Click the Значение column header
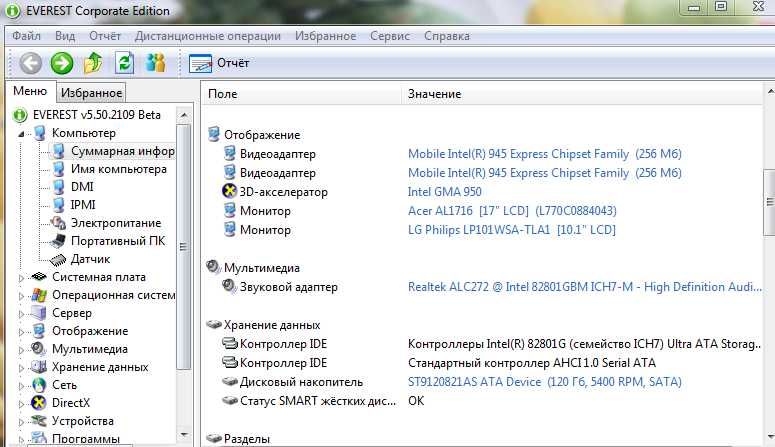Screen dimensions: 775x447 582,93
